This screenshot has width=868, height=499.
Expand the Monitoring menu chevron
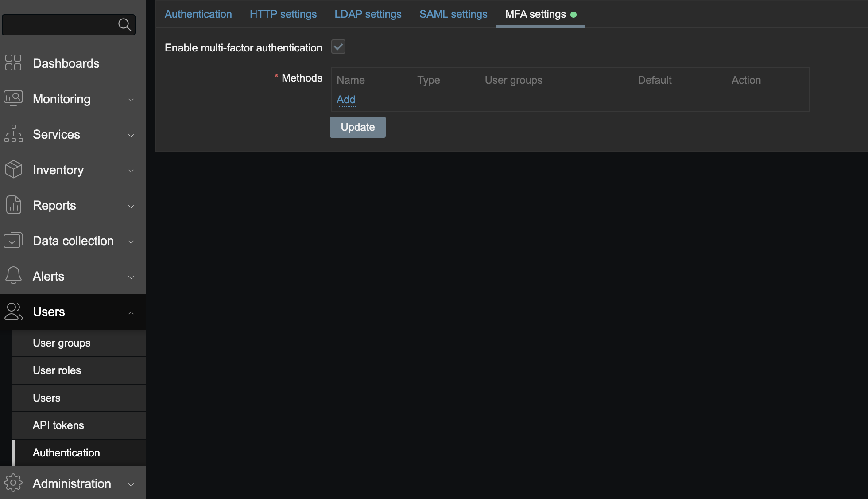[x=131, y=100]
